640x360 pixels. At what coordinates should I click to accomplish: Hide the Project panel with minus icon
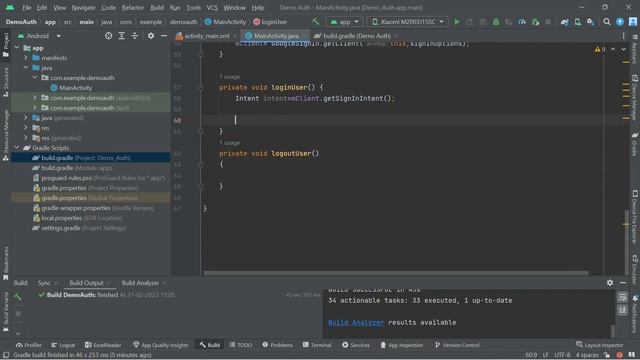(164, 36)
